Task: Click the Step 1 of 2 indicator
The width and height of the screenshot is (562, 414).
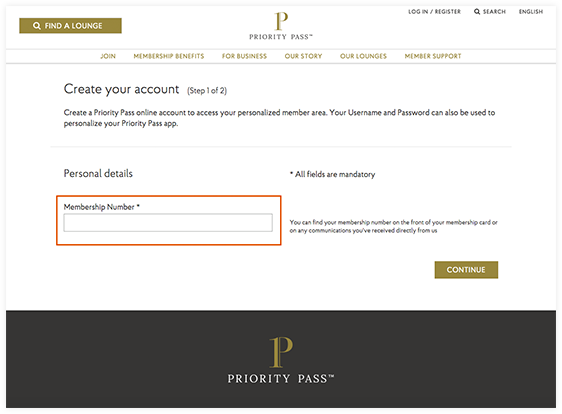Action: tap(207, 91)
